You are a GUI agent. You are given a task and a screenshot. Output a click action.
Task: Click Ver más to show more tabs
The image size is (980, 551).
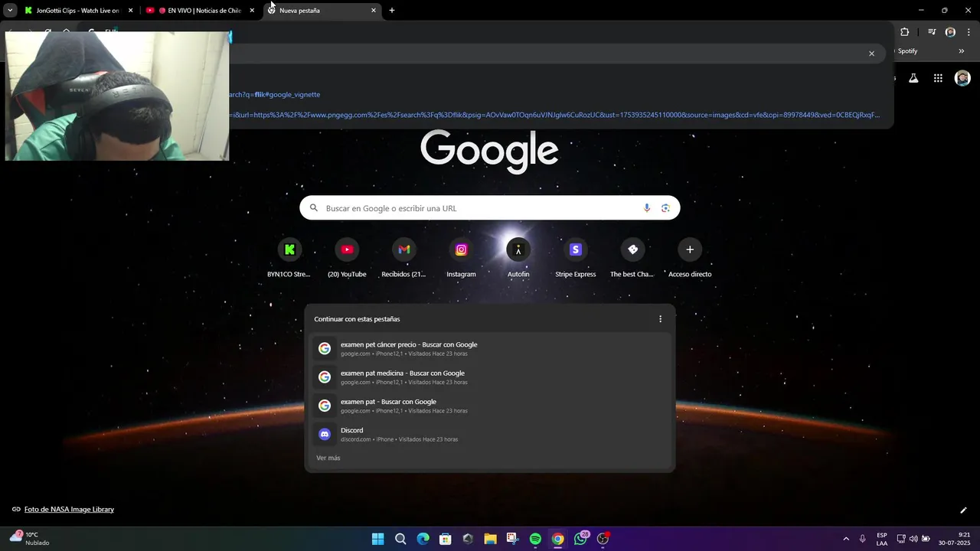[328, 458]
